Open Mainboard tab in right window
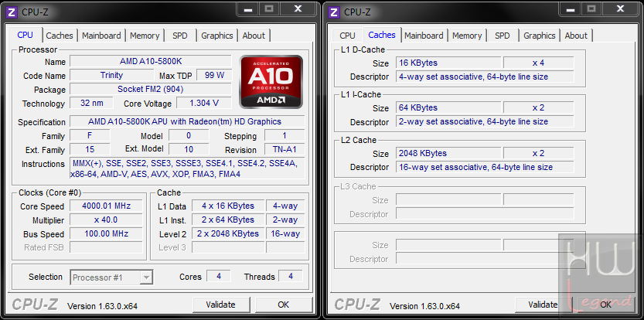Viewport: 644px width, 320px height. 424,36
